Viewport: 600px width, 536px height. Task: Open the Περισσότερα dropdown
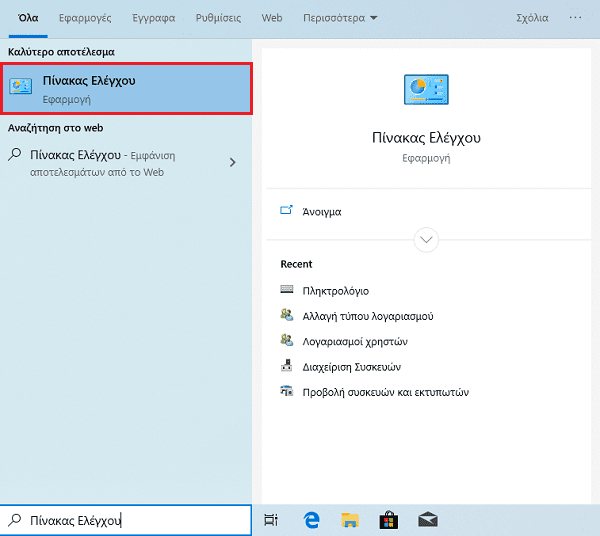click(x=340, y=18)
